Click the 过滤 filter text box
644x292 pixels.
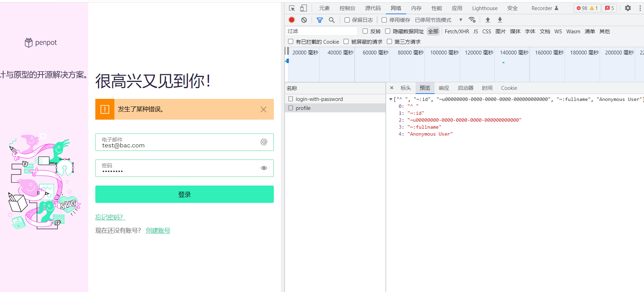[321, 31]
